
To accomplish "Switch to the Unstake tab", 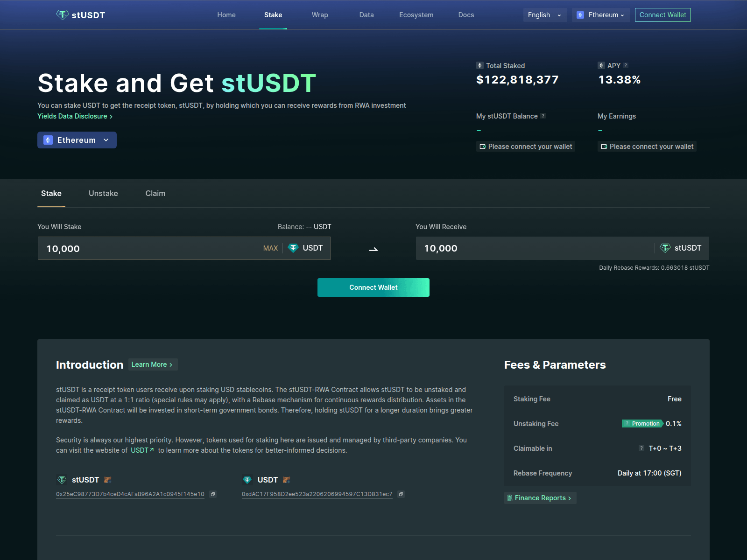I will [103, 193].
